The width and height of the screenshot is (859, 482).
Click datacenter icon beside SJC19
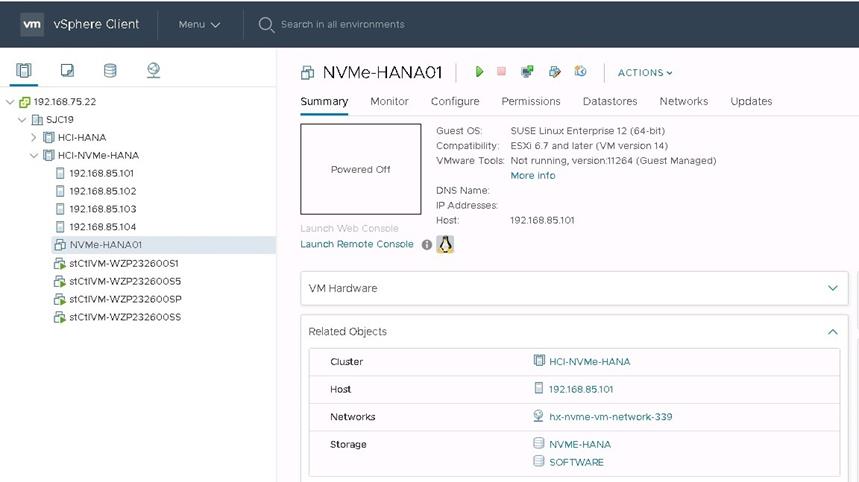37,119
